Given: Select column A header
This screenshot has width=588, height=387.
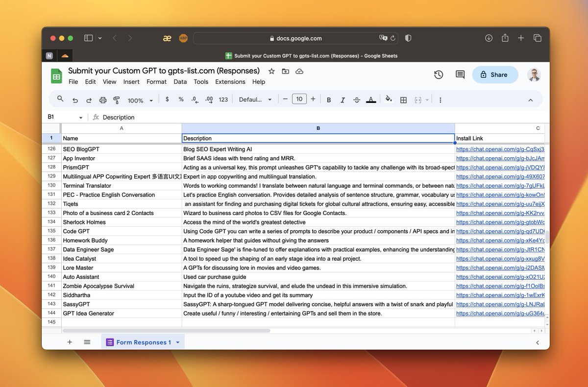Looking at the screenshot, I should [122, 128].
